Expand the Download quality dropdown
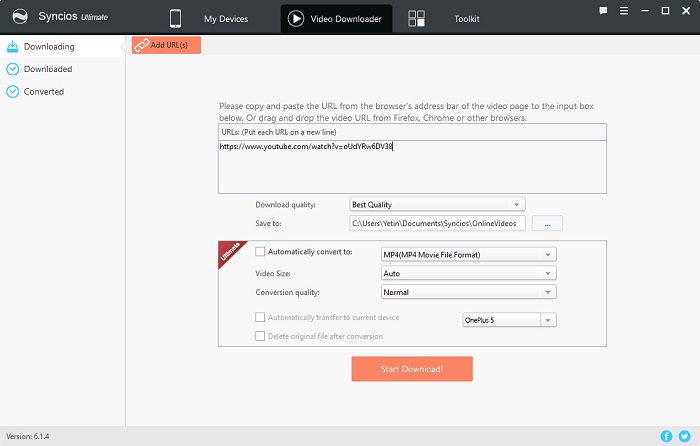Image resolution: width=700 pixels, height=446 pixels. point(437,204)
